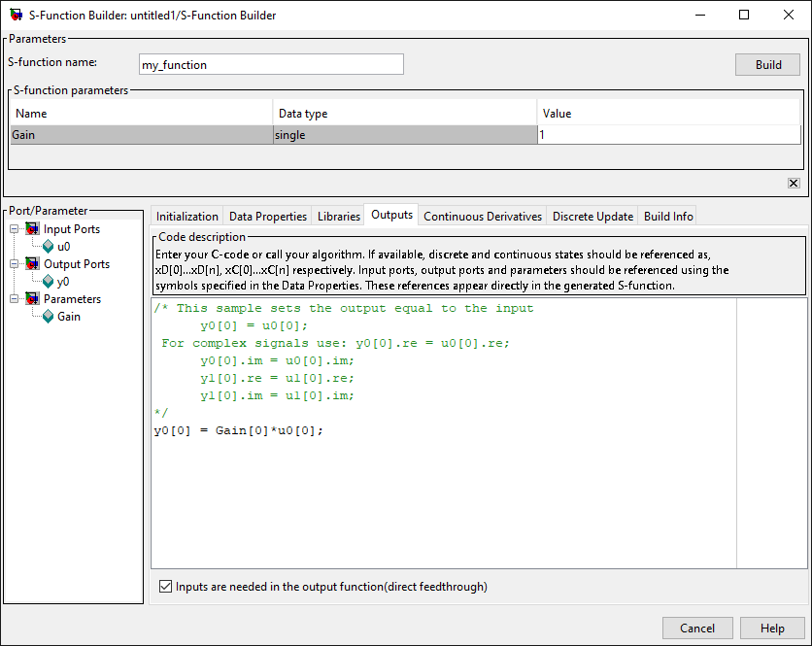Screen dimensions: 812x646
Task: Select the Gain value cell
Action: coord(668,135)
